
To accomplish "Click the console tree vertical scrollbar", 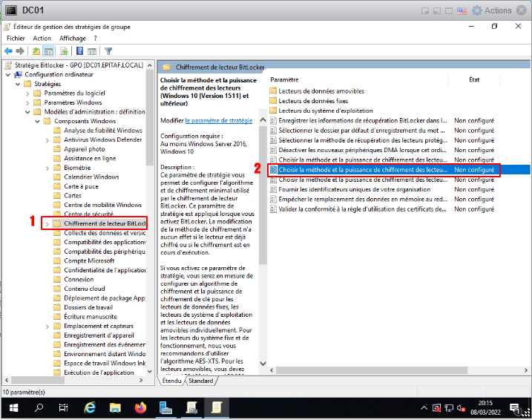I will pos(151,223).
